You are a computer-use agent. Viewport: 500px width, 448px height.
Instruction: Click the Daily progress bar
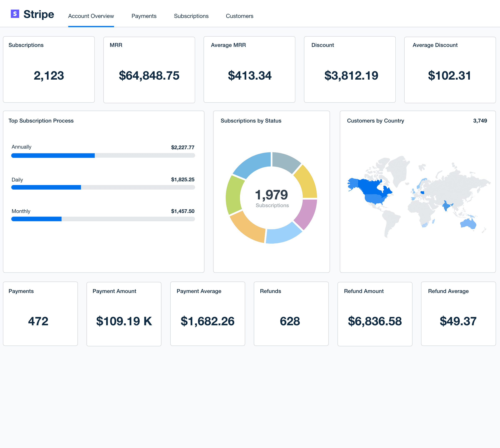[x=103, y=187]
